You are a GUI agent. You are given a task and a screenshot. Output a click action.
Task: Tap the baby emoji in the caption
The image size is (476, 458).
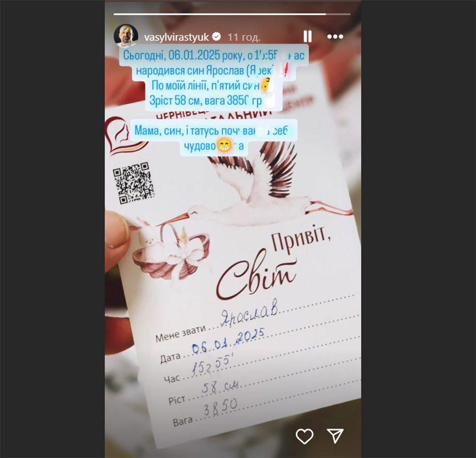click(x=267, y=85)
